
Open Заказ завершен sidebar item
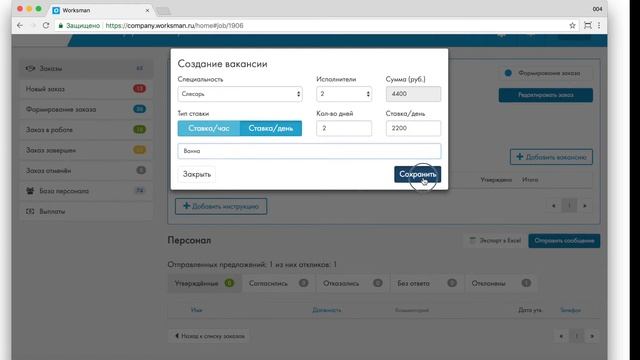click(86, 150)
